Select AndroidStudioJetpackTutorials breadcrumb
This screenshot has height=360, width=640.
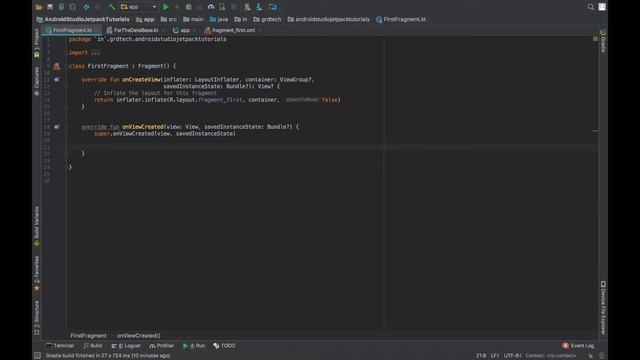[83, 19]
